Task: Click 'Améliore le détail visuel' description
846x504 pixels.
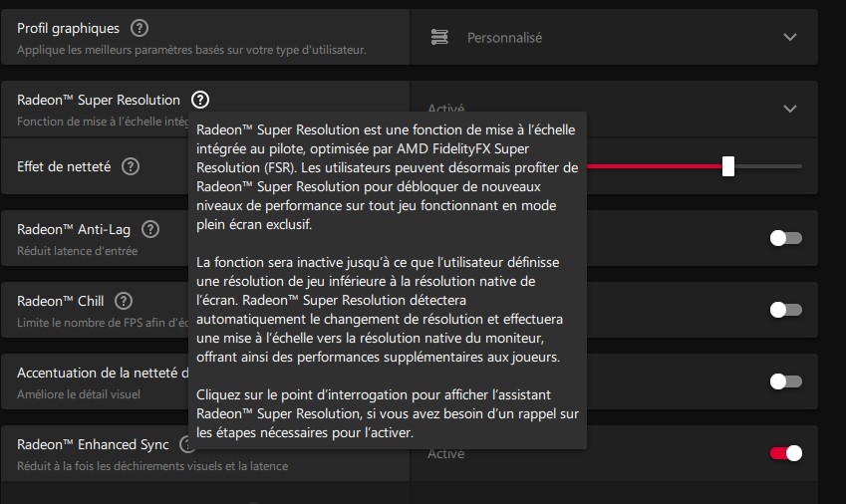Action: tap(79, 394)
